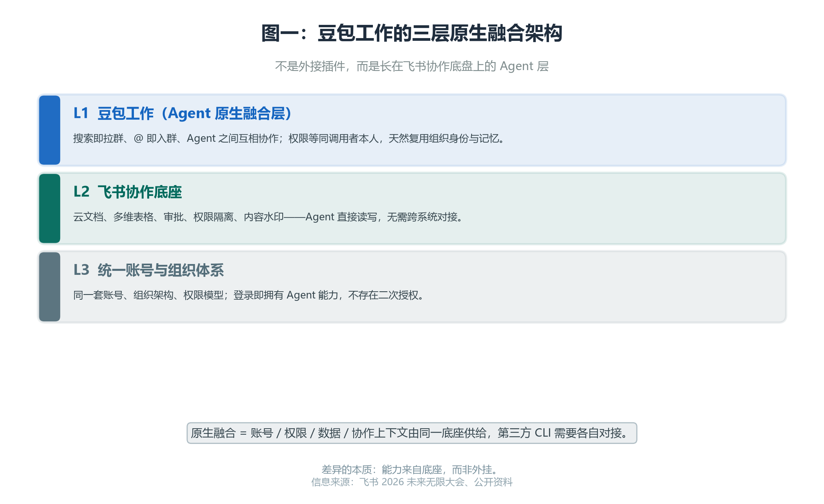824x504 pixels.
Task: Select the L3 统一账号与组织体系 heading
Action: [148, 270]
